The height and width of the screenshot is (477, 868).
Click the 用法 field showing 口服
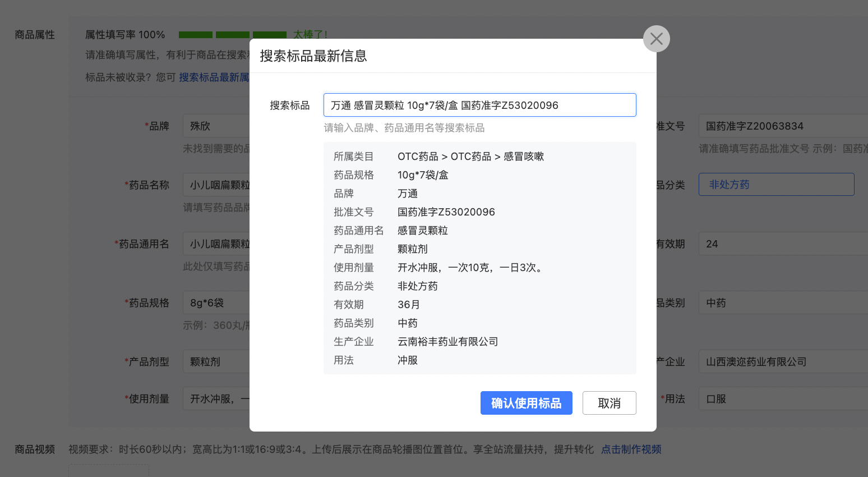(x=783, y=398)
